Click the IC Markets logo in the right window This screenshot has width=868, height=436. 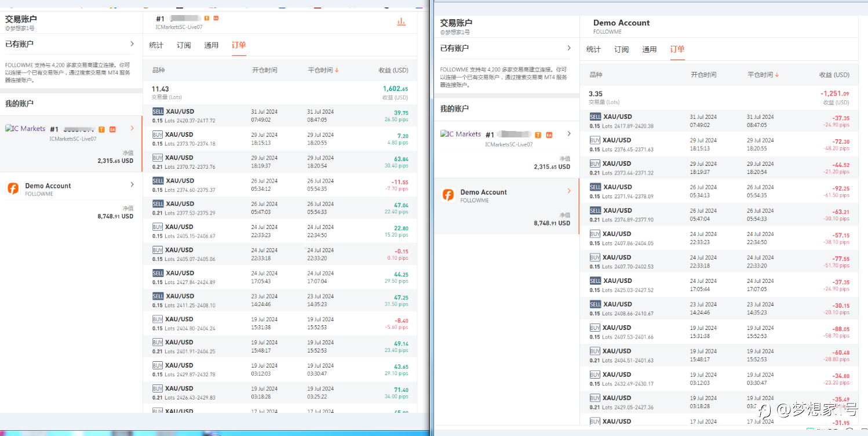click(x=461, y=134)
